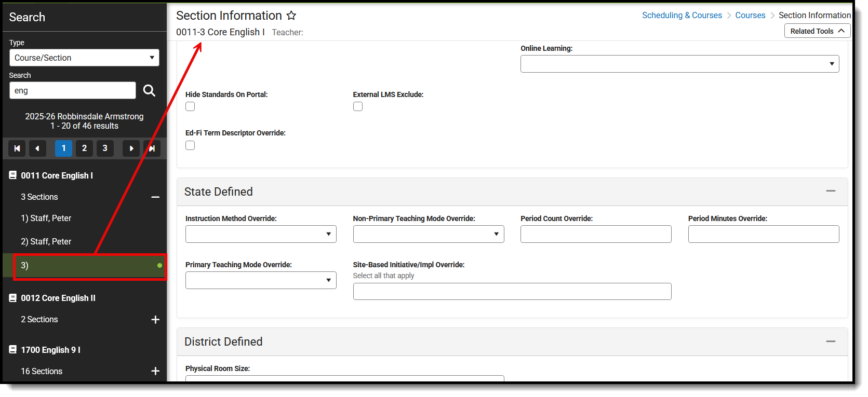Viewport: 868px width, 397px height.
Task: Toggle Hide Standards On Portal checkbox
Action: [x=190, y=106]
